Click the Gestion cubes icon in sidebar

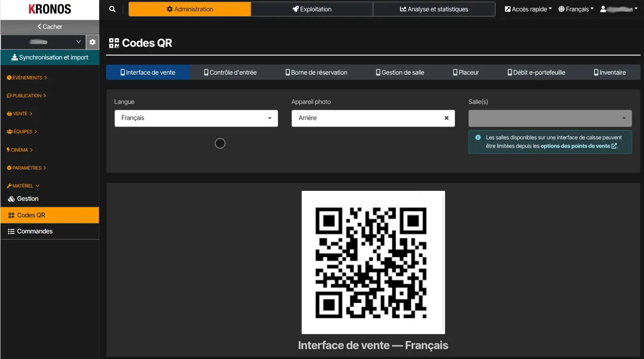pyautogui.click(x=11, y=199)
